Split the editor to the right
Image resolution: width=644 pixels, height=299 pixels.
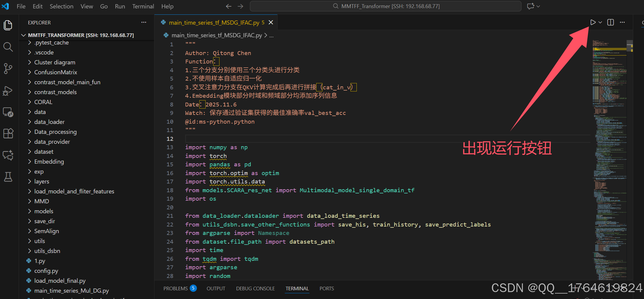[611, 22]
